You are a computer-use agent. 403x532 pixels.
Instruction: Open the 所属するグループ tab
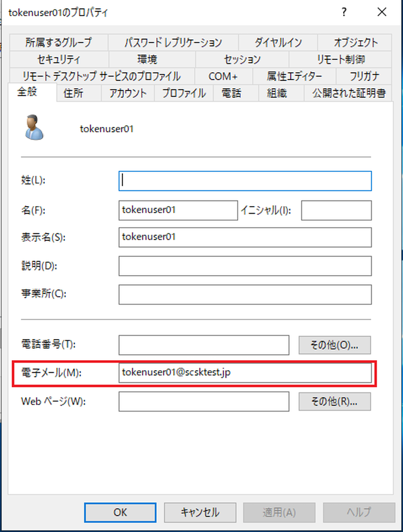pos(58,42)
